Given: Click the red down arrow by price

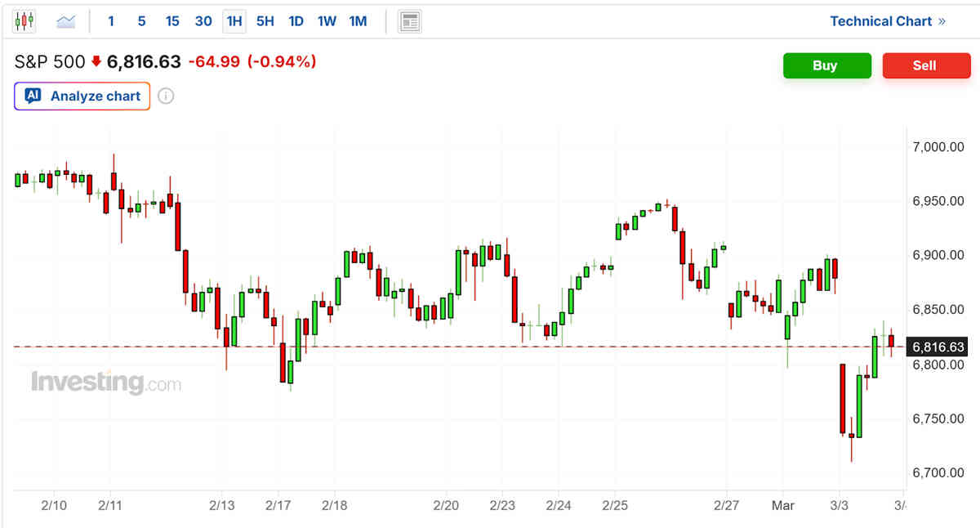Looking at the screenshot, I should [x=96, y=62].
